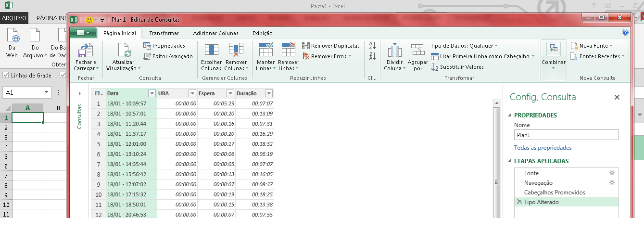Open filter dropdown for URA column
Image resolution: width=644 pixels, height=231 pixels.
click(192, 93)
